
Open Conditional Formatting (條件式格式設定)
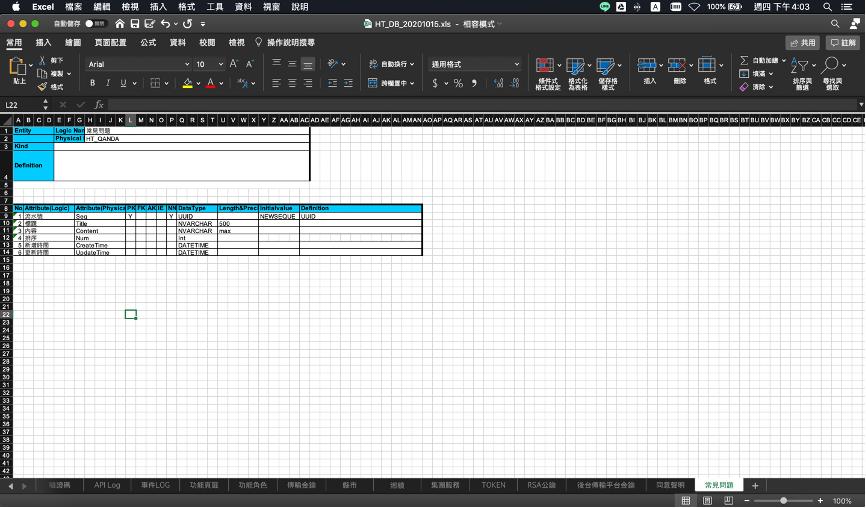(547, 73)
